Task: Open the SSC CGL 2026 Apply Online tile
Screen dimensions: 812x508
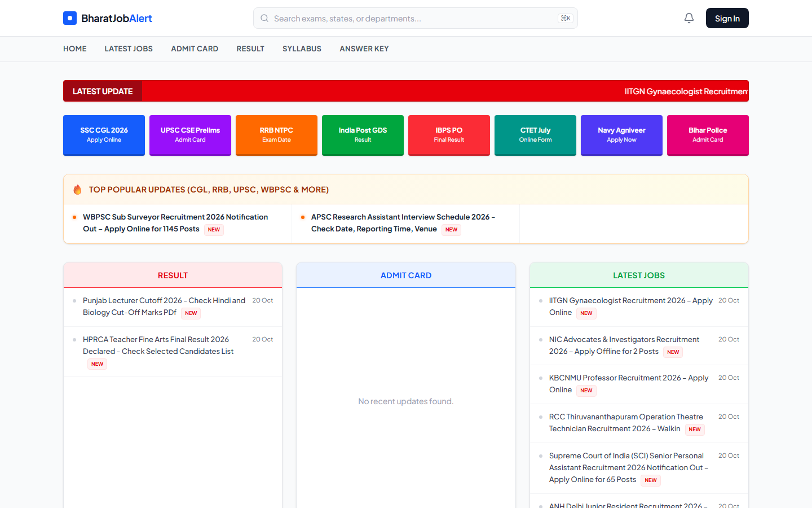Action: tap(104, 135)
